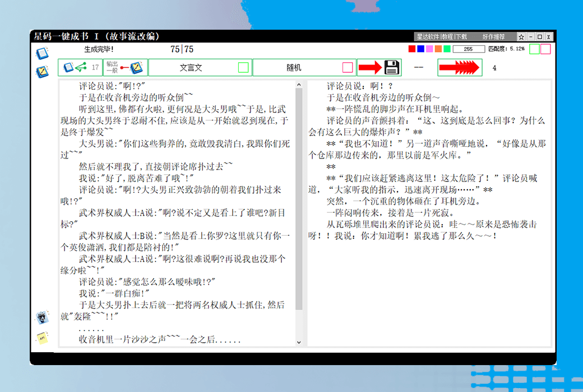Open the yellow API note icon
Image resolution: width=583 pixels, height=392 pixels.
(42, 338)
